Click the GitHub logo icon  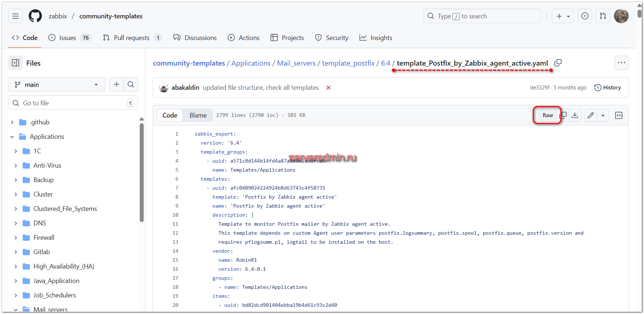click(x=35, y=16)
